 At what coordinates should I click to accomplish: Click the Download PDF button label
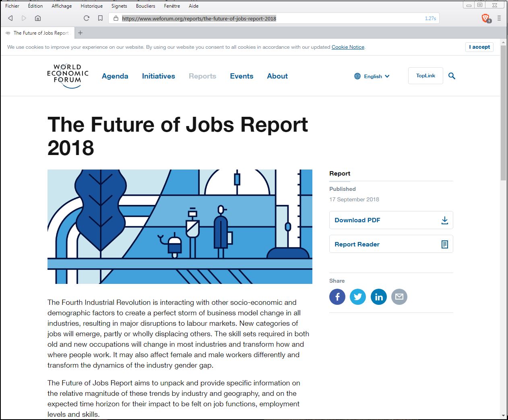(357, 220)
